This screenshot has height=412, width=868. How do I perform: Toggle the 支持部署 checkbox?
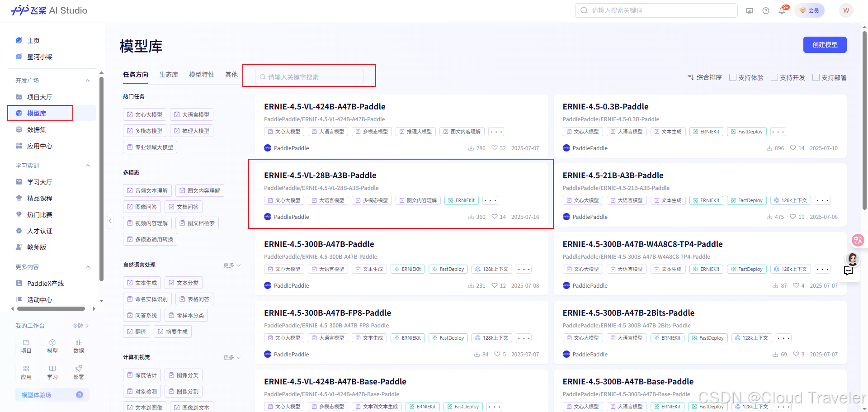pos(816,78)
